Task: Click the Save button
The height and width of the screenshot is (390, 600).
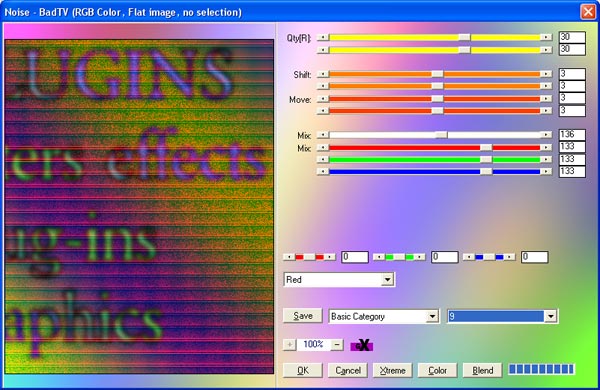Action: (303, 316)
